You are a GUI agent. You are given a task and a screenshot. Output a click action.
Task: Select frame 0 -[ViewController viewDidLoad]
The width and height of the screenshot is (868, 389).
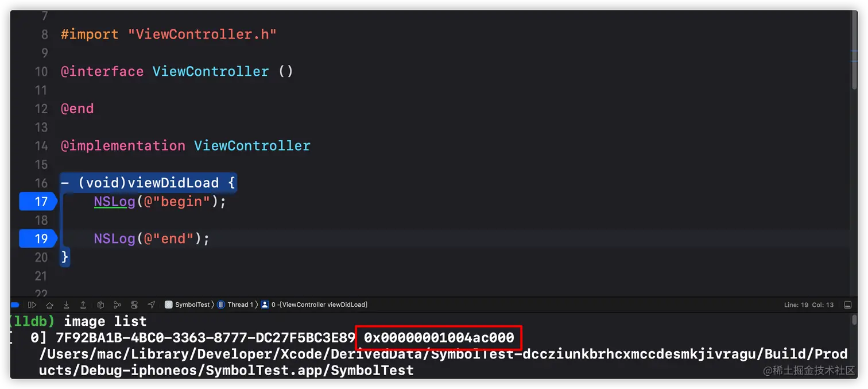[314, 305]
